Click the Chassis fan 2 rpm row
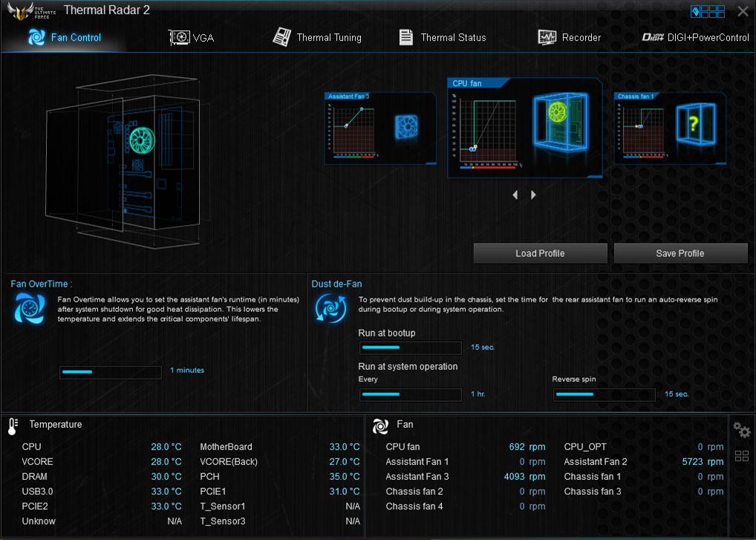756x540 pixels. pyautogui.click(x=466, y=492)
